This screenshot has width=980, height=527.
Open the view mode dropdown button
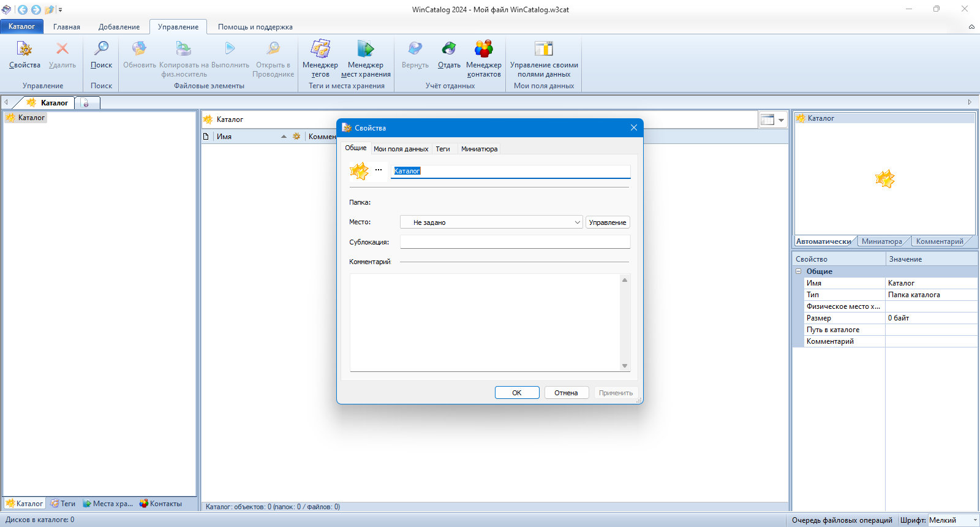click(773, 120)
